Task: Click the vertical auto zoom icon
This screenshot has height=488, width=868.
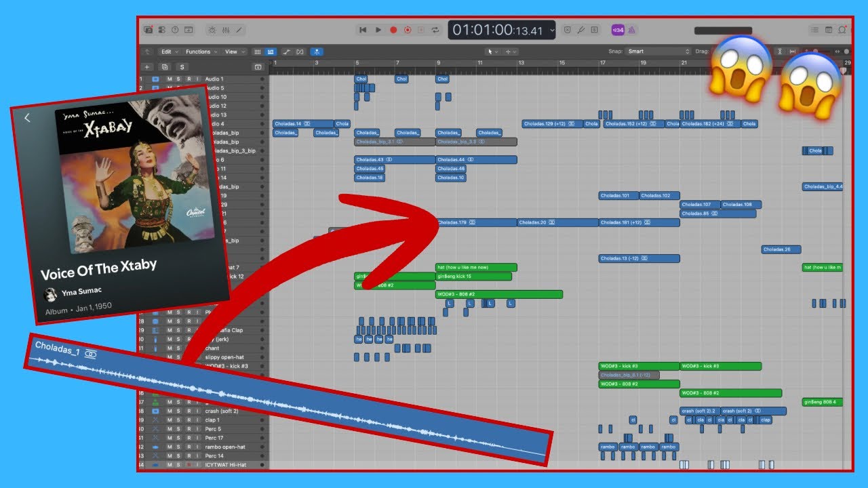Action: (780, 52)
